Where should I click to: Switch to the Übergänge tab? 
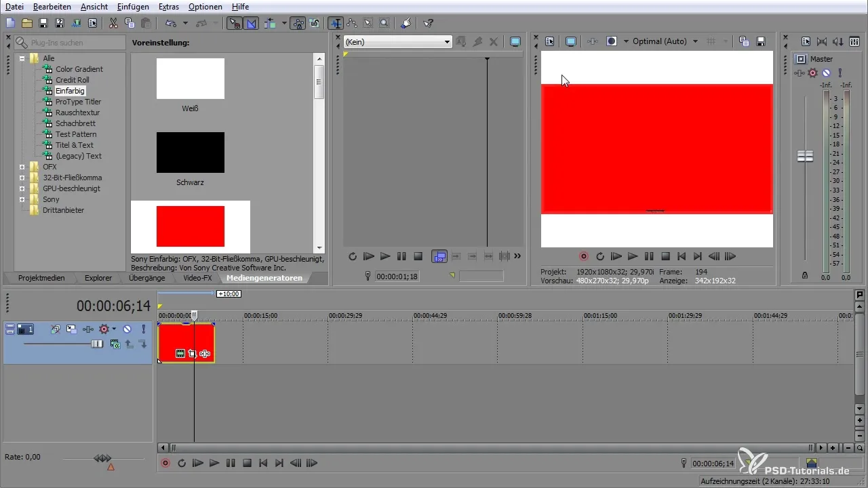tap(147, 278)
